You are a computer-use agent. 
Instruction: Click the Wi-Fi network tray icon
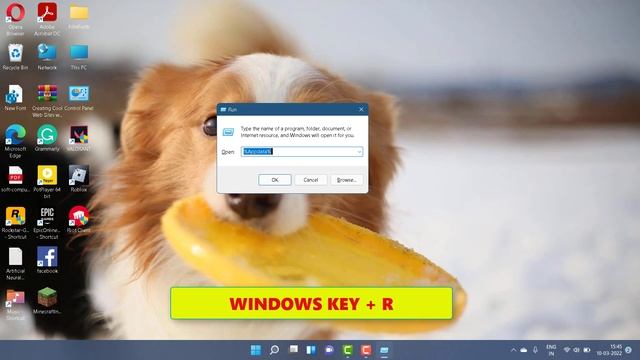(x=567, y=350)
